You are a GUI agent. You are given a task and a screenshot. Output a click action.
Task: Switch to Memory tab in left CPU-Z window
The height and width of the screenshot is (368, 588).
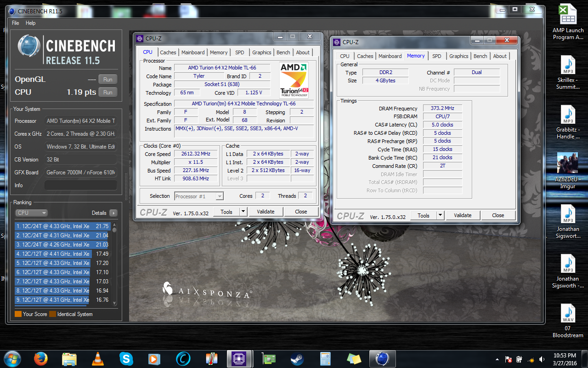219,52
